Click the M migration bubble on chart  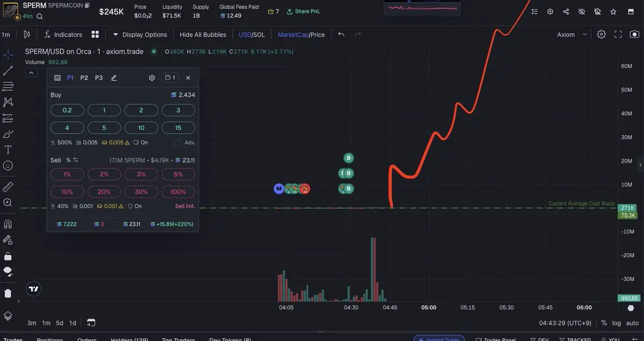tap(279, 188)
